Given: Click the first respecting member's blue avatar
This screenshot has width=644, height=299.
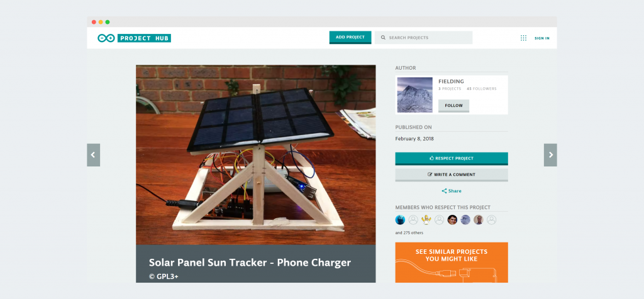Looking at the screenshot, I should pos(400,220).
